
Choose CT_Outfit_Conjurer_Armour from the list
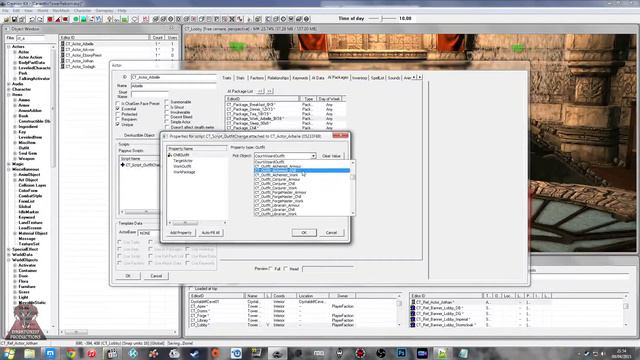277,179
